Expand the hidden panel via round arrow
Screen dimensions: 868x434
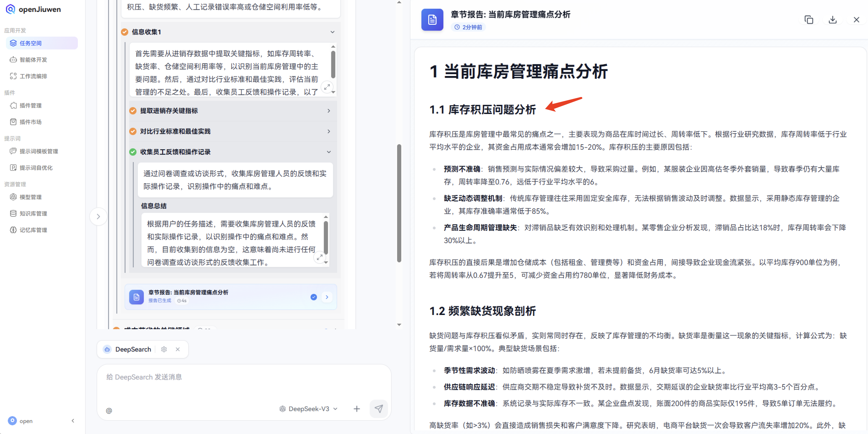pos(98,217)
